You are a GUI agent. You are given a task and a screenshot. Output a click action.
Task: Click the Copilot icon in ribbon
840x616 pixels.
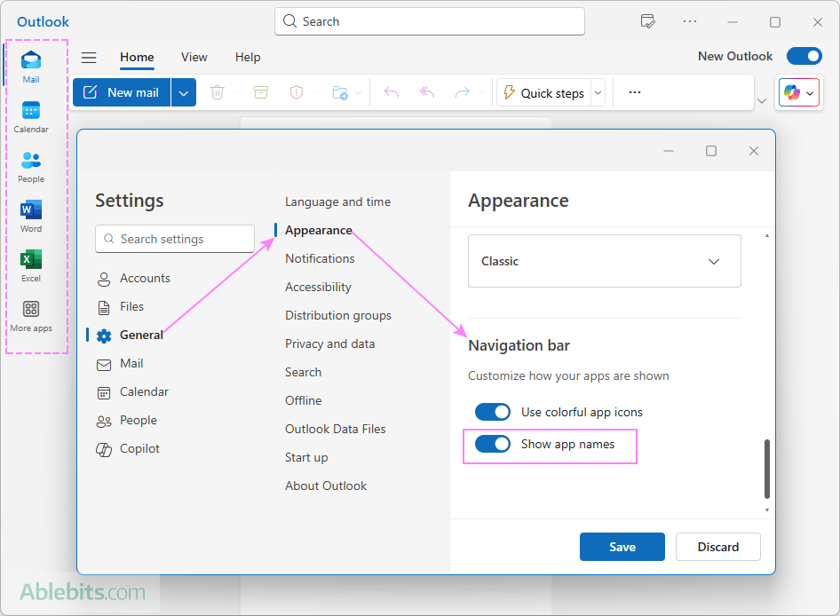tap(792, 92)
